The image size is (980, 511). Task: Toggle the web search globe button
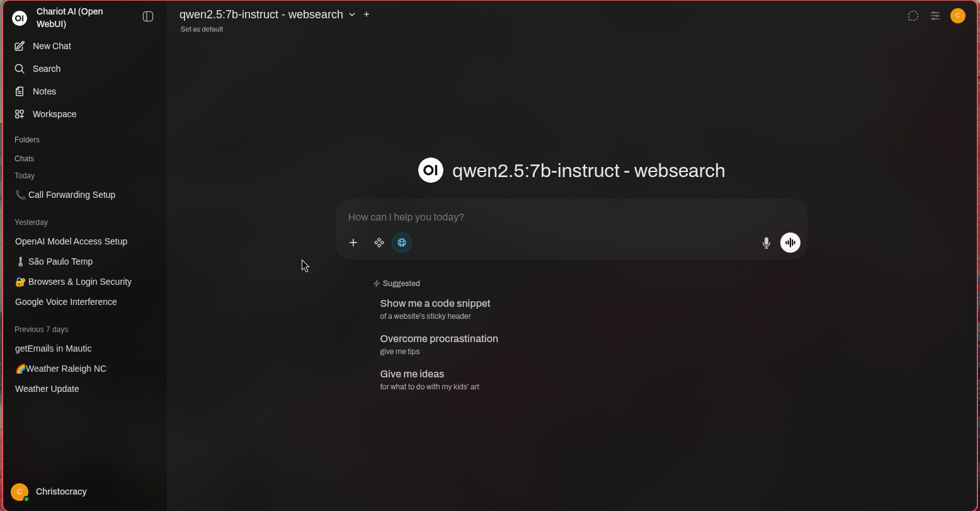(402, 243)
